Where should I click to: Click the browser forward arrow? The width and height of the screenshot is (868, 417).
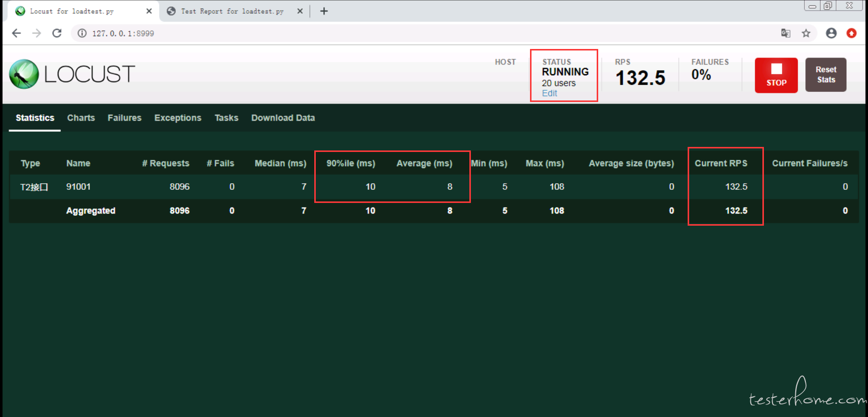coord(36,33)
